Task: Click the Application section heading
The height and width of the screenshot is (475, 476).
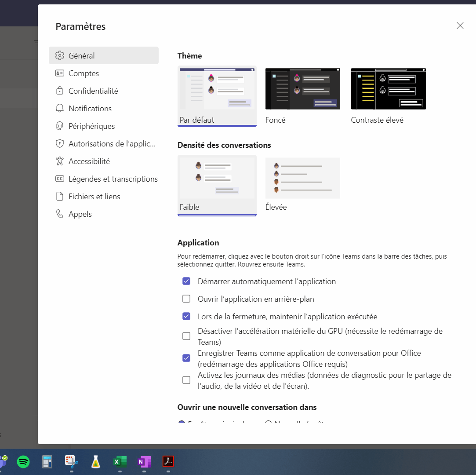Action: pos(198,243)
